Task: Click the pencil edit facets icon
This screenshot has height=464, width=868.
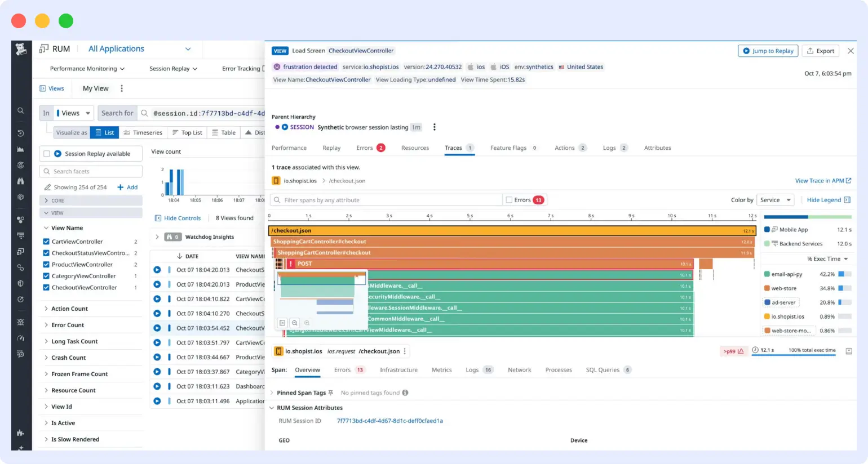Action: point(47,187)
